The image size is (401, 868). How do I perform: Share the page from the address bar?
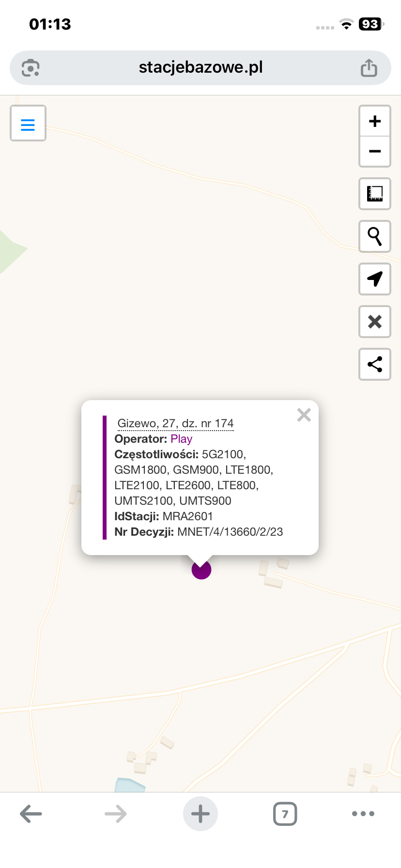pyautogui.click(x=369, y=68)
